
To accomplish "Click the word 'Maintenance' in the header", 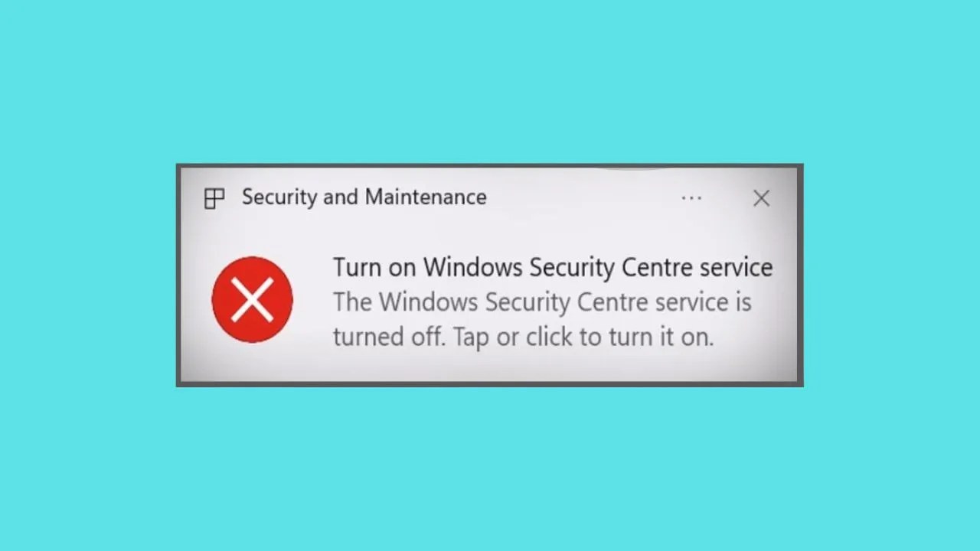I will click(426, 197).
